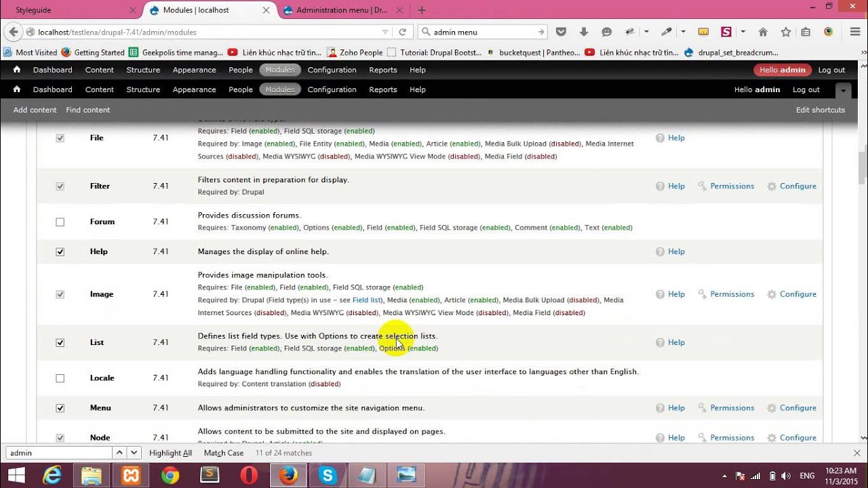The width and height of the screenshot is (868, 488).
Task: Enable the Locale module checkbox
Action: click(60, 378)
